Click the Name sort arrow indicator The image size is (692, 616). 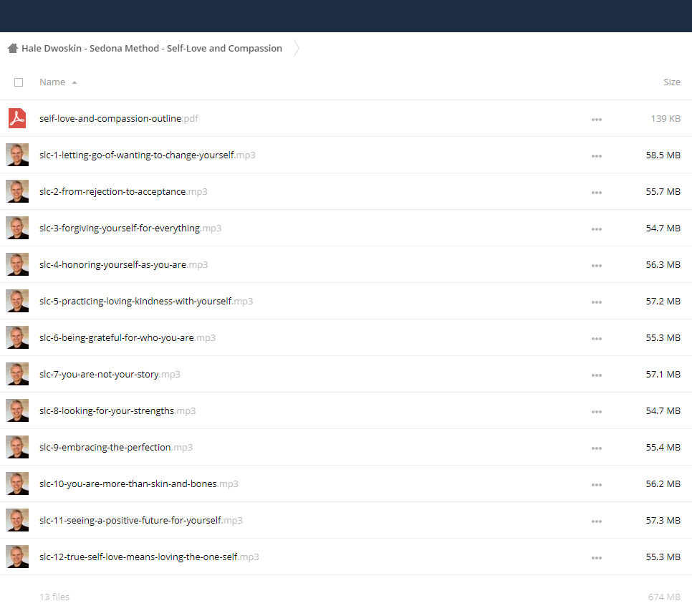click(x=75, y=82)
